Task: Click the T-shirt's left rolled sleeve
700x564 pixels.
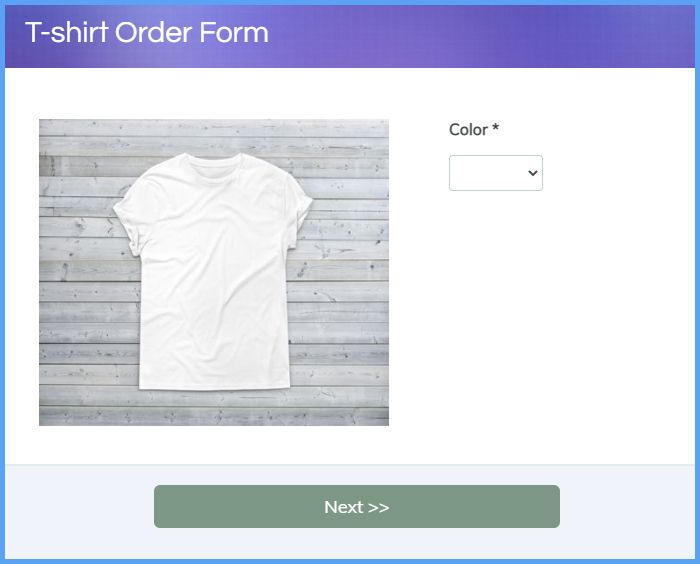Action: [129, 228]
